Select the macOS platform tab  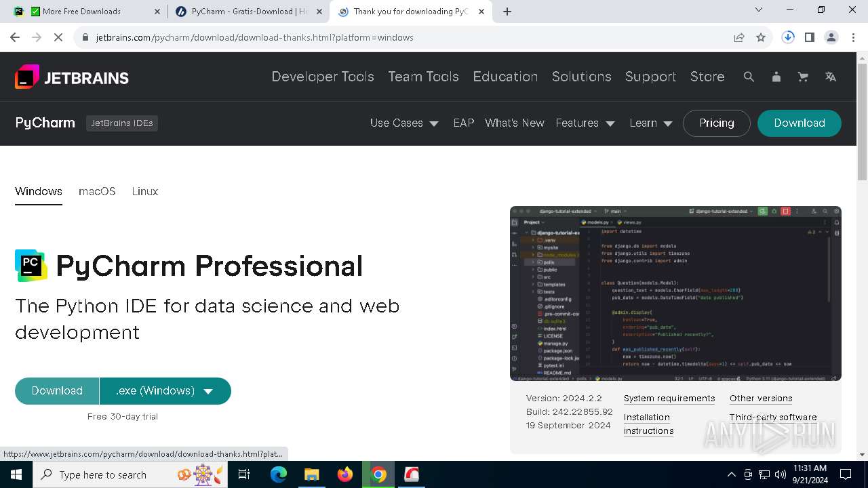pyautogui.click(x=97, y=192)
